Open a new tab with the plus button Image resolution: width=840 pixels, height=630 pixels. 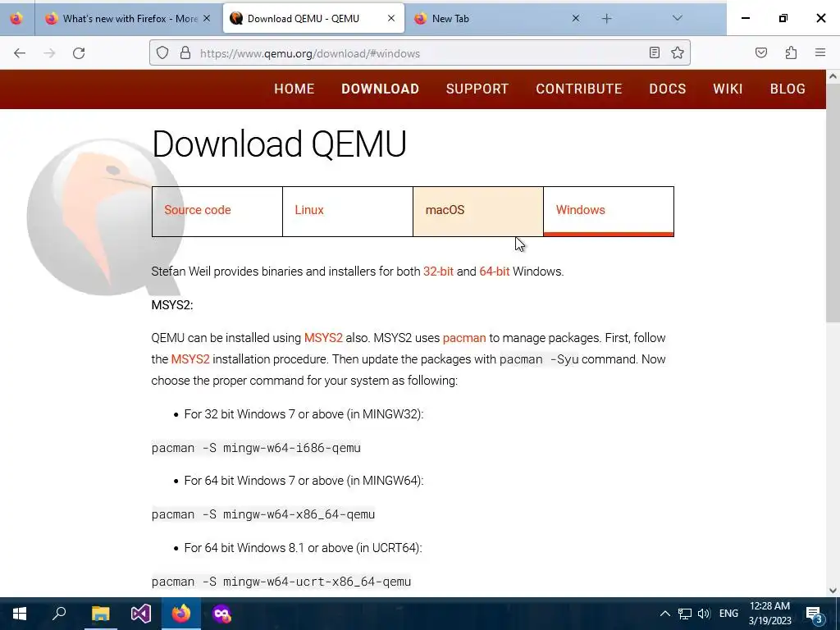click(606, 19)
